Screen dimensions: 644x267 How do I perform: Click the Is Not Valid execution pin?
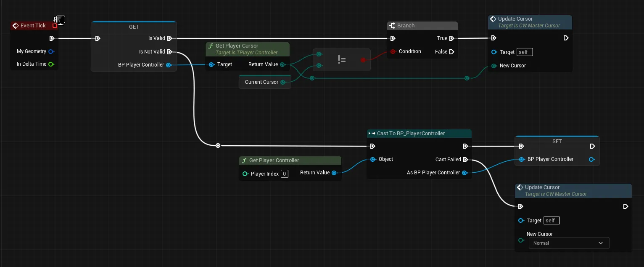click(x=169, y=52)
